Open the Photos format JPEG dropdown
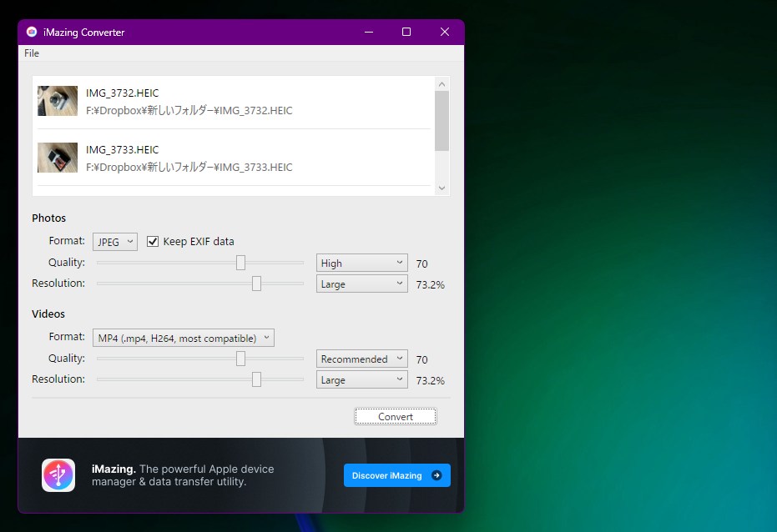Screen dimensions: 777x532 (115, 242)
